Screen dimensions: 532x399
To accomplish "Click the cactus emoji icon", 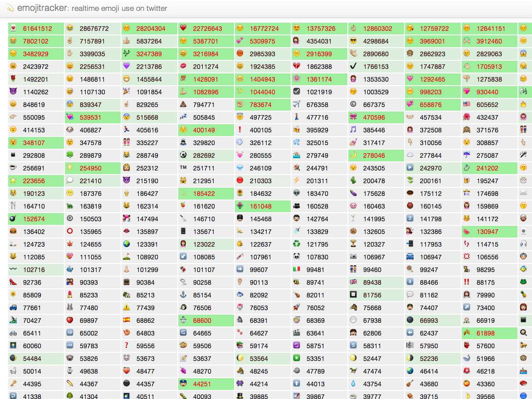I will pos(353,180).
